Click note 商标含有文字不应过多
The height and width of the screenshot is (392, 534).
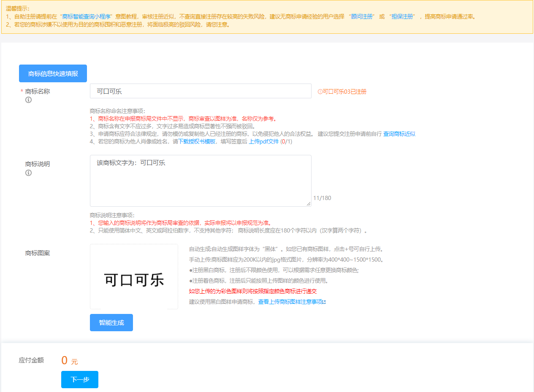[173, 126]
